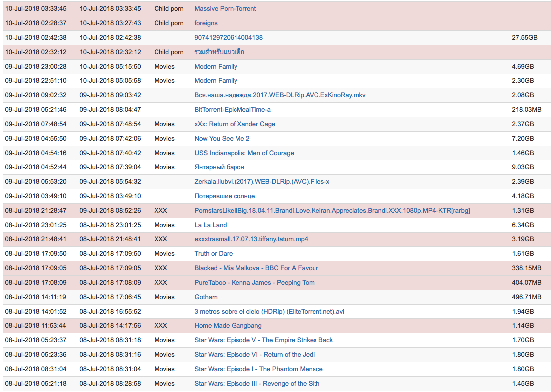
Task: Open the Modern Family link sized 4.69GB
Action: [x=216, y=67]
